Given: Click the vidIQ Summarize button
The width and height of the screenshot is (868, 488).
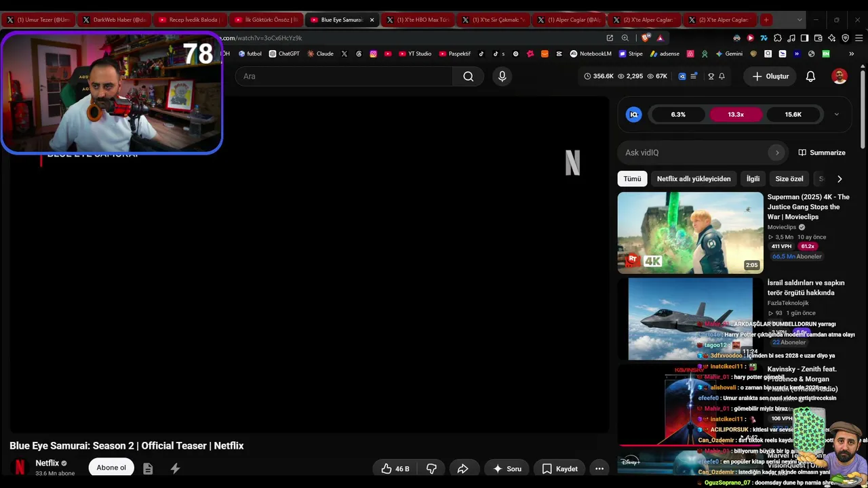Looking at the screenshot, I should coord(822,152).
